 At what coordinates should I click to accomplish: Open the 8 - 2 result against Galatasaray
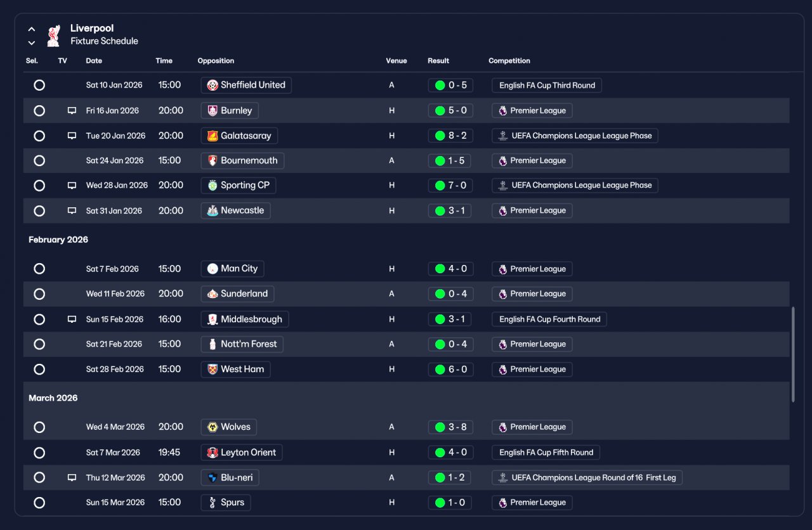tap(450, 136)
